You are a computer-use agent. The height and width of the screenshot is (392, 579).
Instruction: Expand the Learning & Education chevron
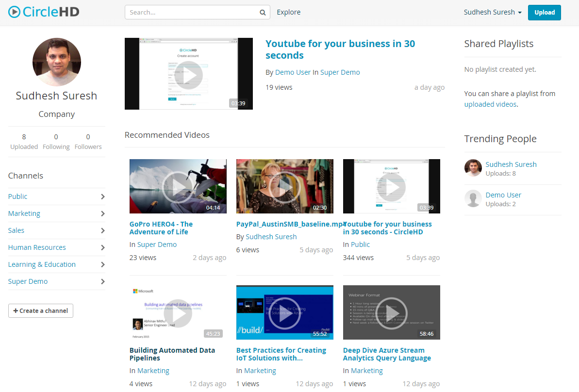click(x=103, y=265)
